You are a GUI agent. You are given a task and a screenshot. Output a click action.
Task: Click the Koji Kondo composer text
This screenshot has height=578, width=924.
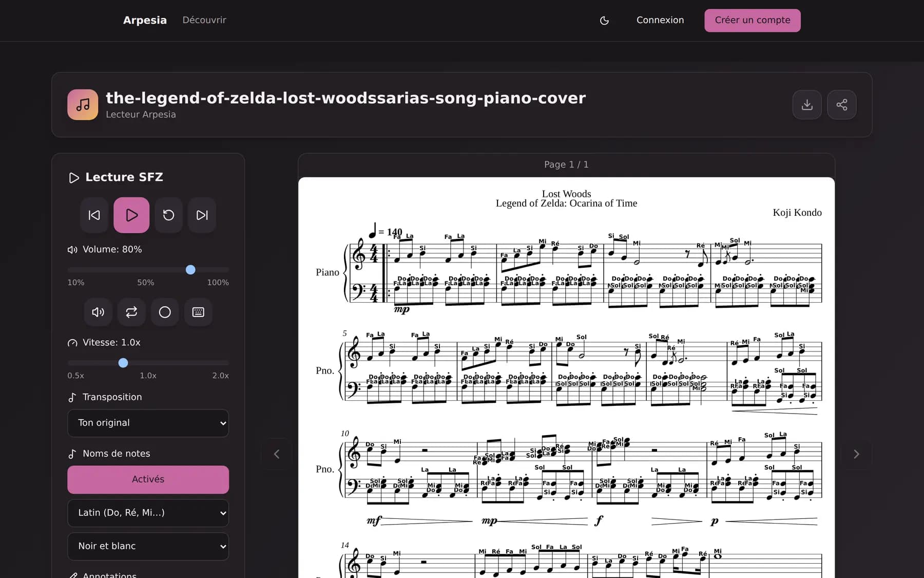(797, 213)
